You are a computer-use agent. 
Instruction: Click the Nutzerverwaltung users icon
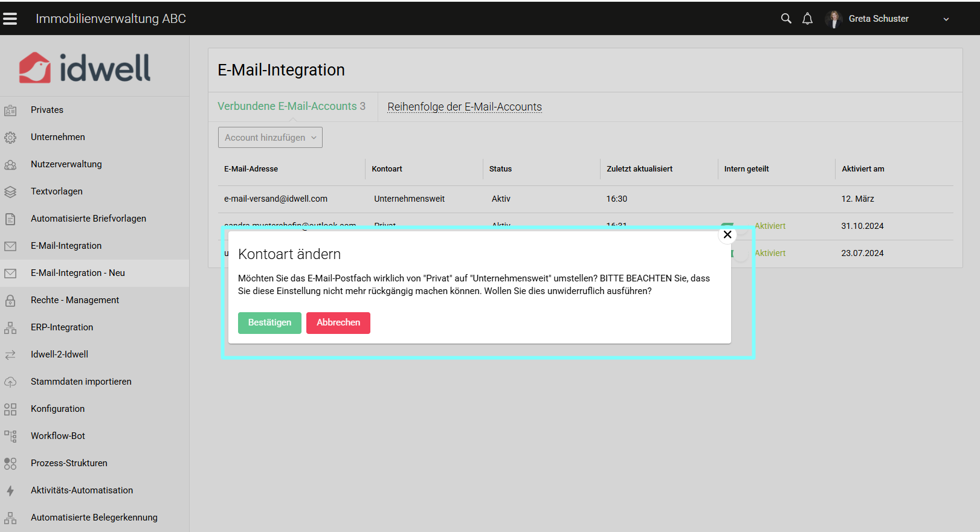[10, 165]
